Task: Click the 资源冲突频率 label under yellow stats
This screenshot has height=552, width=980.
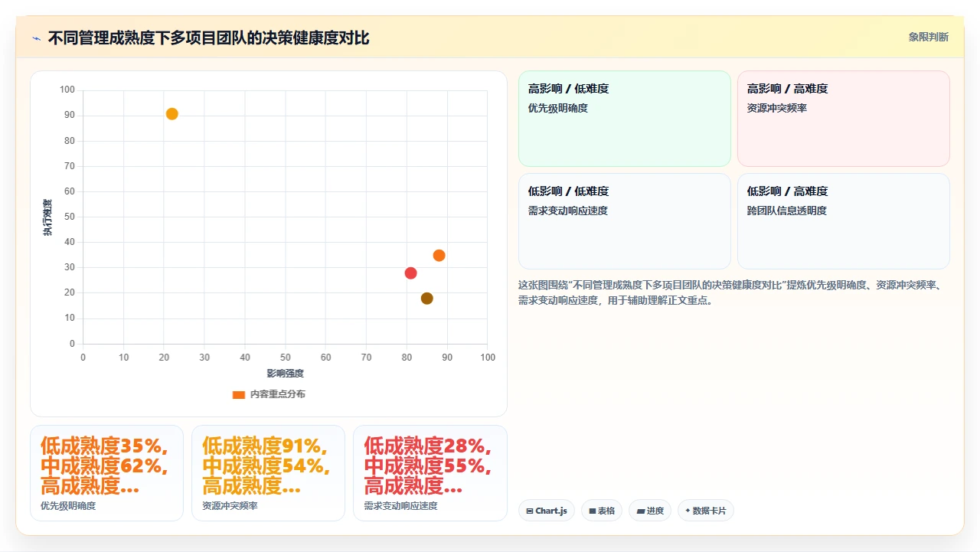Action: tap(230, 506)
